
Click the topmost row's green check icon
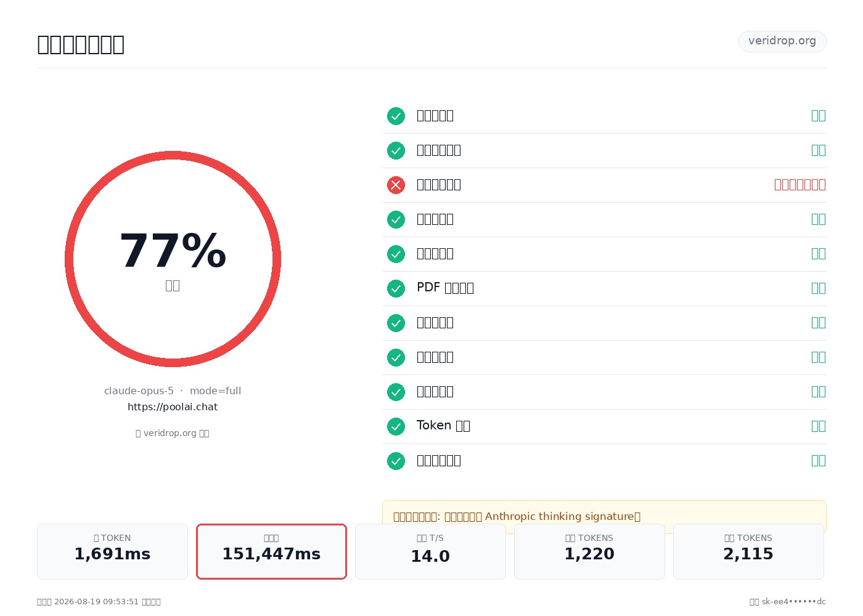point(396,116)
